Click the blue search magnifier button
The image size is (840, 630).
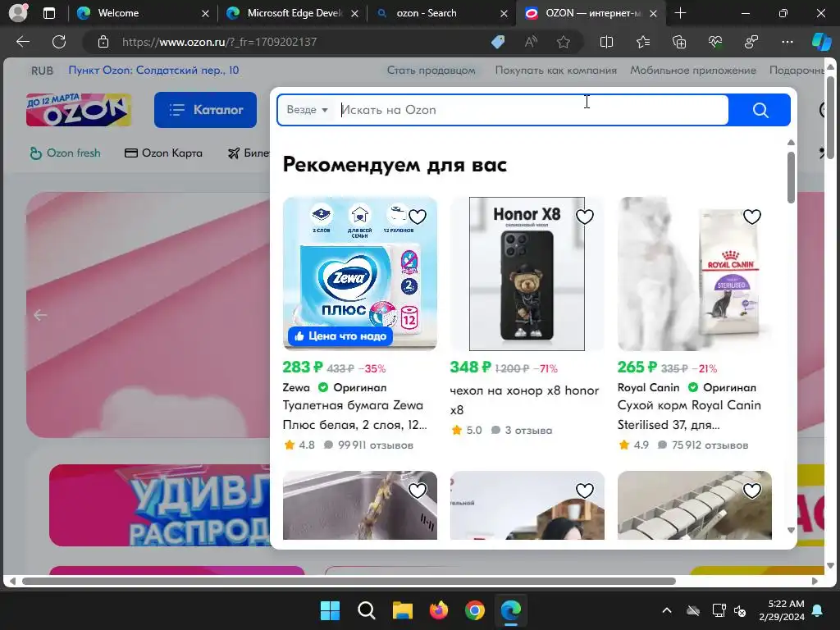tap(760, 110)
